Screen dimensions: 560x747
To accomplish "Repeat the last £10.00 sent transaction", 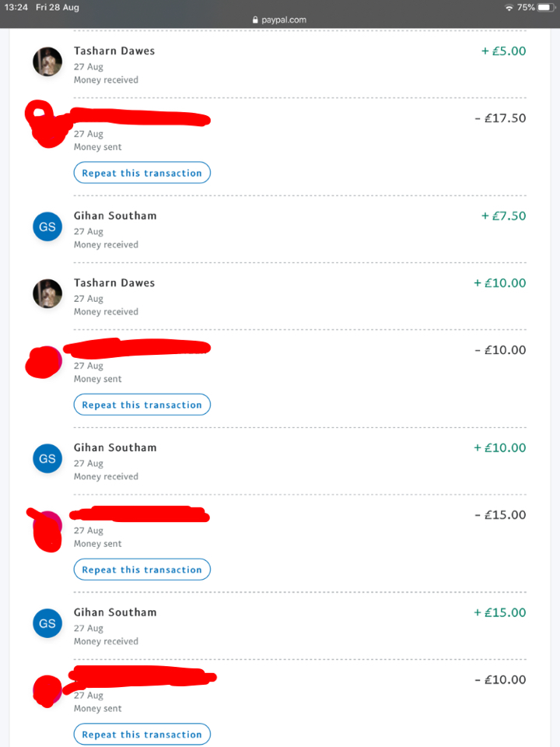I will pos(142,734).
